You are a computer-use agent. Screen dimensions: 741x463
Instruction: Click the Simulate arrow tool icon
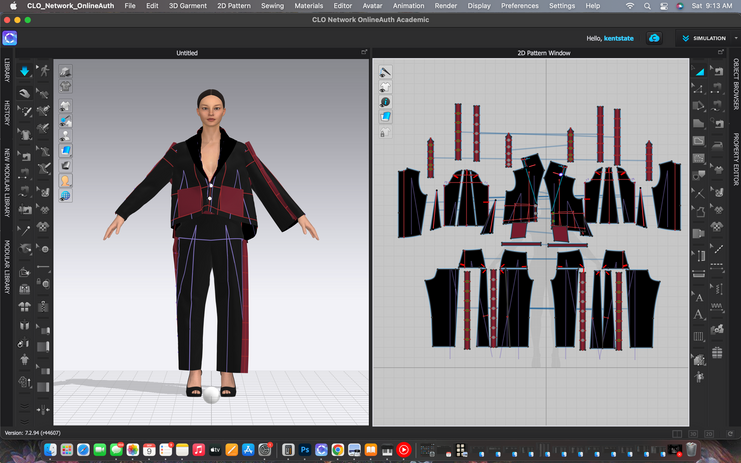[x=25, y=71]
